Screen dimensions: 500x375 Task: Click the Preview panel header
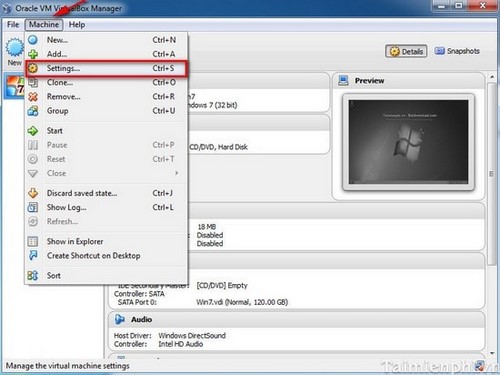pos(408,81)
